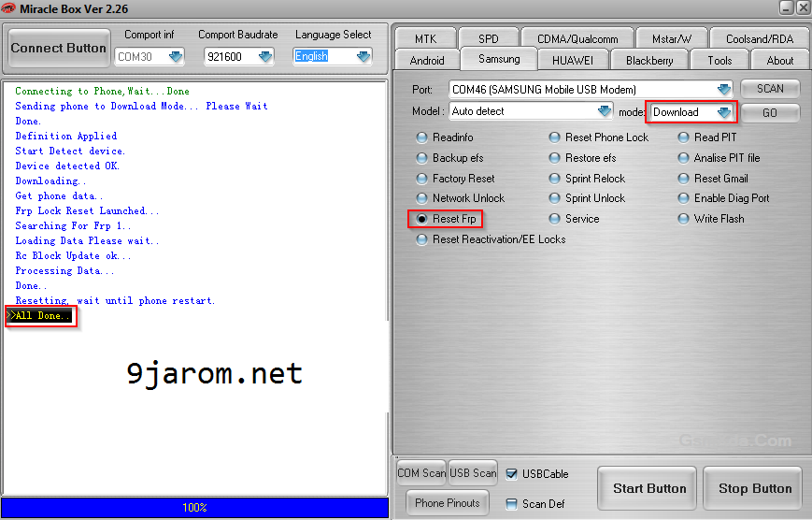
Task: Switch to the Android tab
Action: 427,60
